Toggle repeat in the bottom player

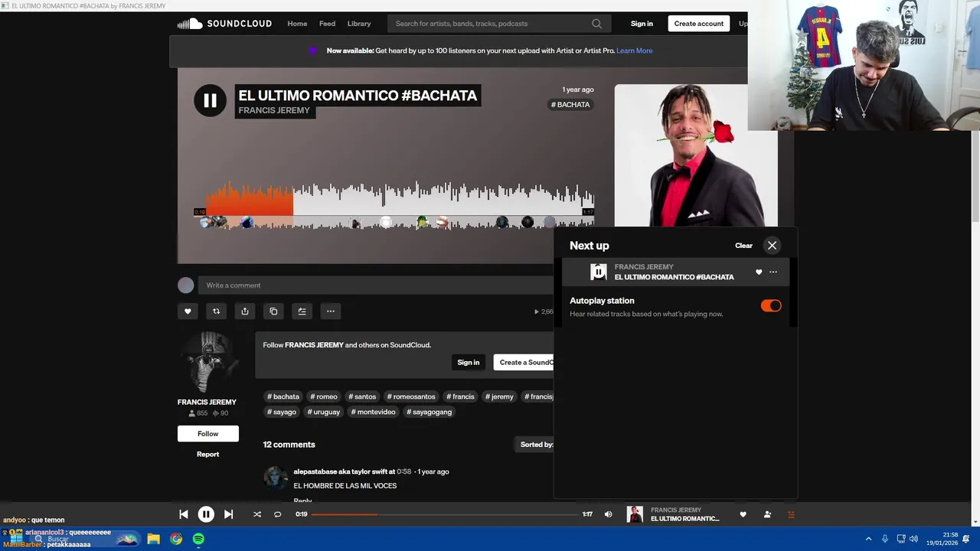click(x=278, y=514)
